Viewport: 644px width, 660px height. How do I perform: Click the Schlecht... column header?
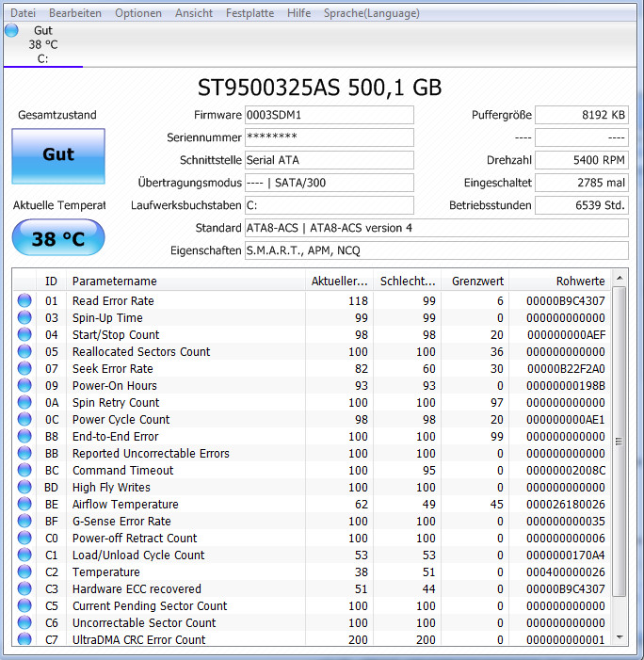(x=407, y=281)
